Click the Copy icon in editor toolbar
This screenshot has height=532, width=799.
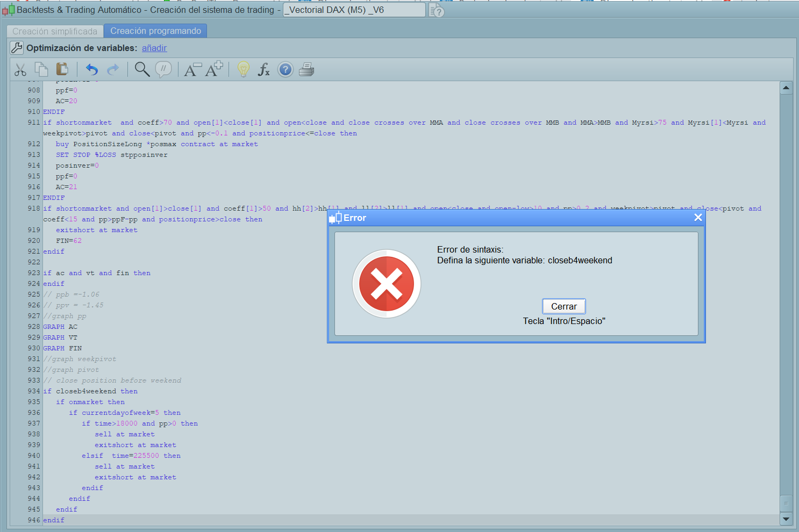point(41,69)
